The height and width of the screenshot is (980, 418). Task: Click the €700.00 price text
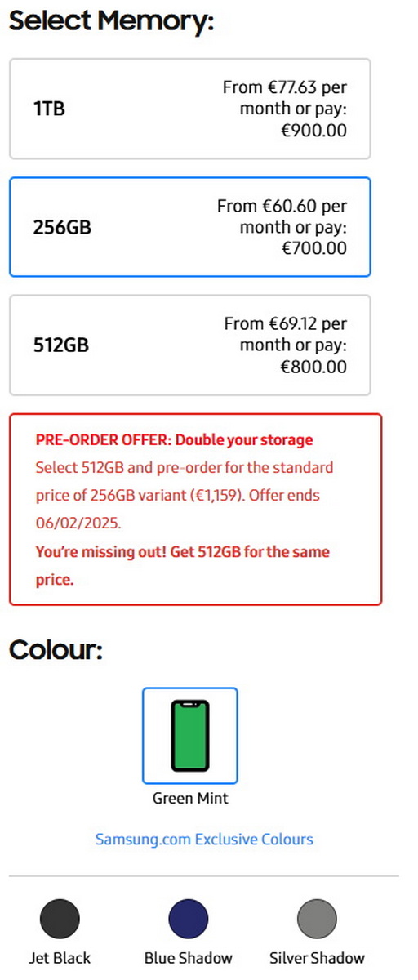pyautogui.click(x=313, y=249)
